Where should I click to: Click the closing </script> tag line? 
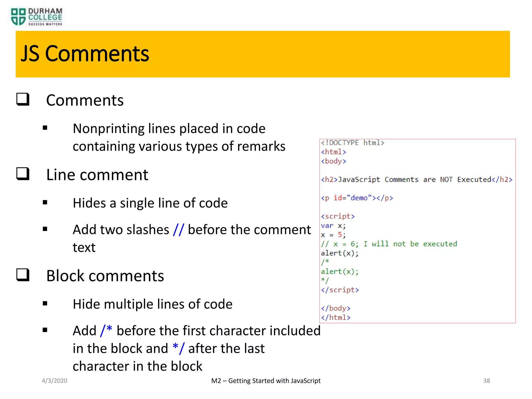(340, 290)
